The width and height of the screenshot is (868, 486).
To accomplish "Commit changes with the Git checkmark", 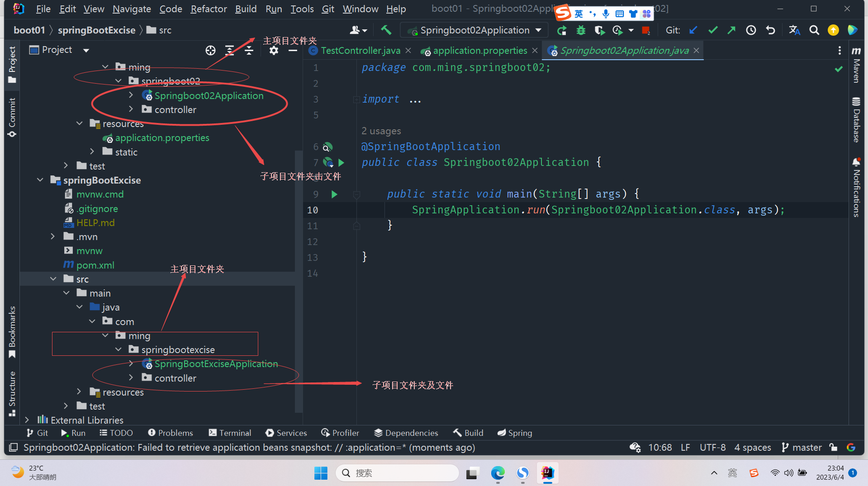I will pos(713,30).
